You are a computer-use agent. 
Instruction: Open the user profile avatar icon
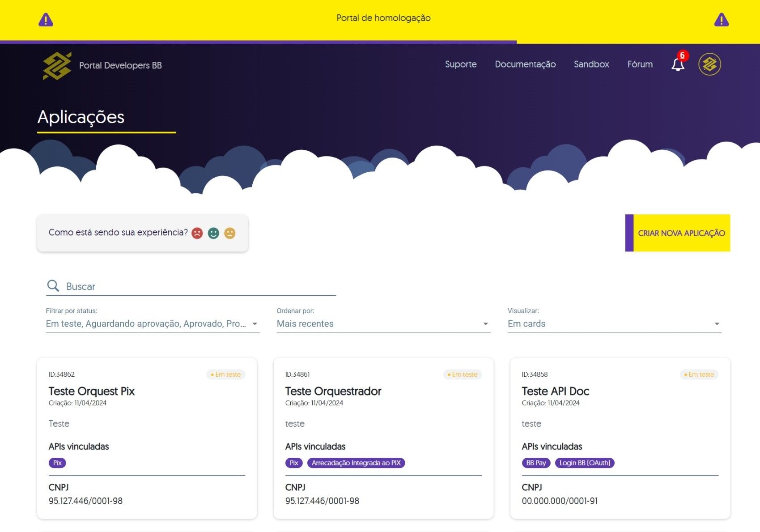click(709, 64)
